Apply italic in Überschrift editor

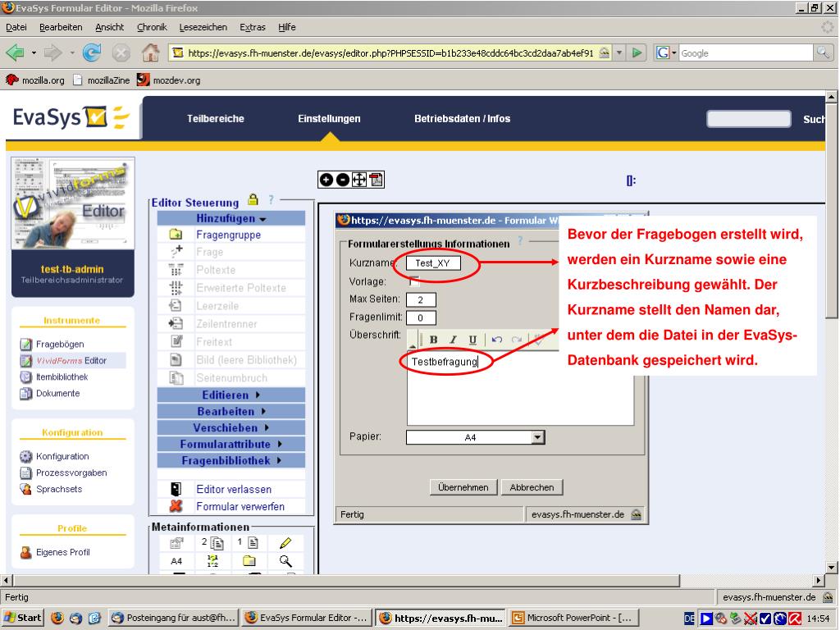pyautogui.click(x=453, y=340)
